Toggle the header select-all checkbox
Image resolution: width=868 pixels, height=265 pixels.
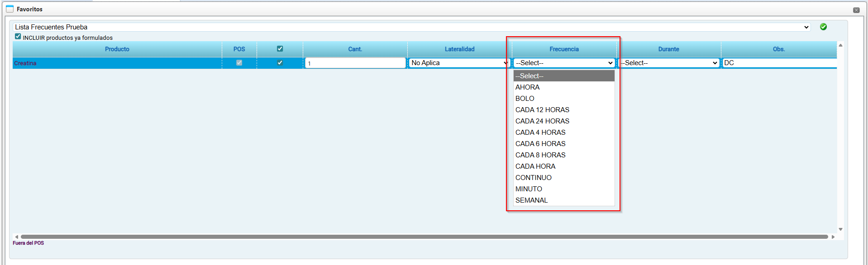pyautogui.click(x=280, y=49)
